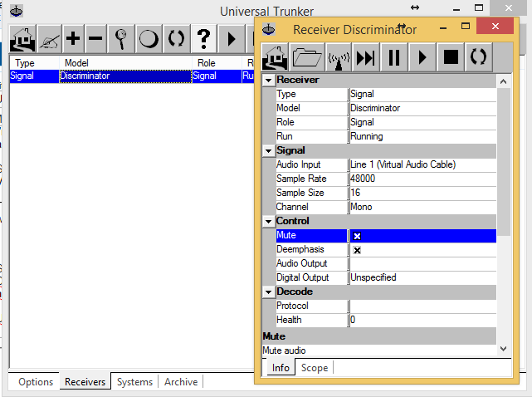Click play icon in Universal Trunker toolbar
The height and width of the screenshot is (397, 532).
pyautogui.click(x=232, y=39)
